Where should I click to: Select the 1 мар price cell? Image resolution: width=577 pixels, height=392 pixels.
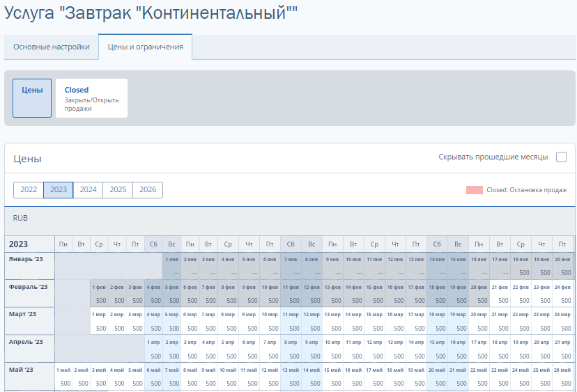[x=99, y=321]
